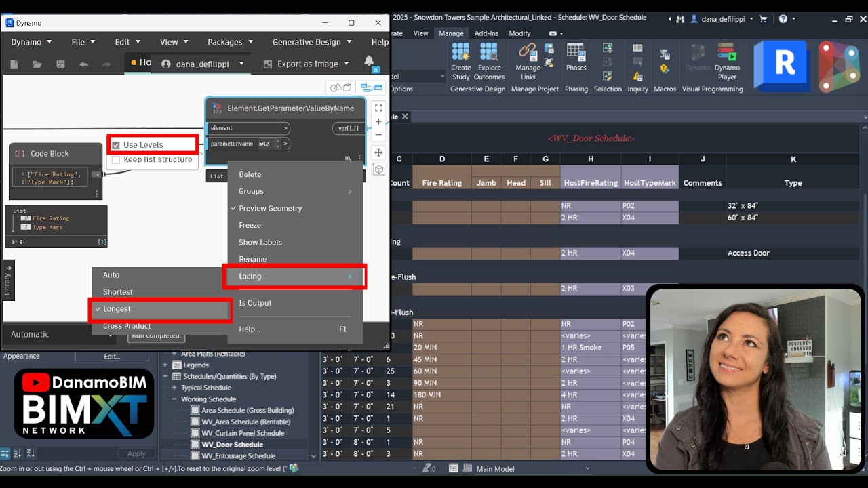Click the Undo arrow in Dynamo toolbar
Image resolution: width=868 pixels, height=488 pixels.
pos(83,64)
